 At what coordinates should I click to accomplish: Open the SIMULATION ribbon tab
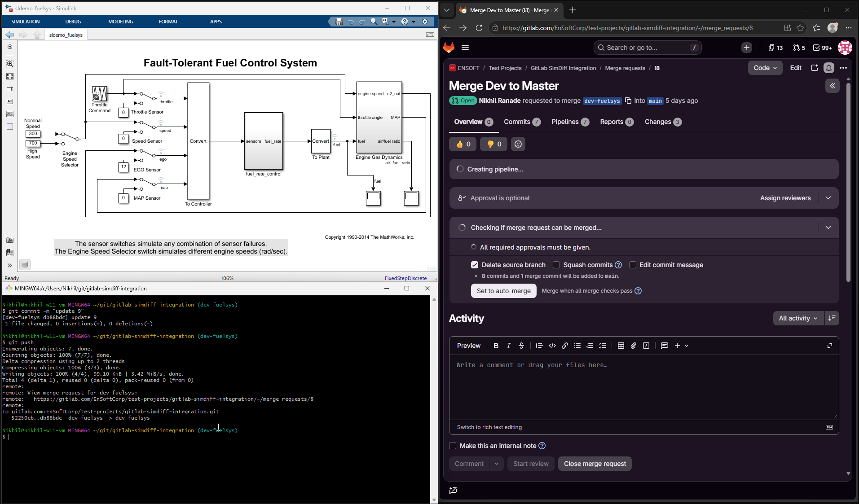click(26, 22)
